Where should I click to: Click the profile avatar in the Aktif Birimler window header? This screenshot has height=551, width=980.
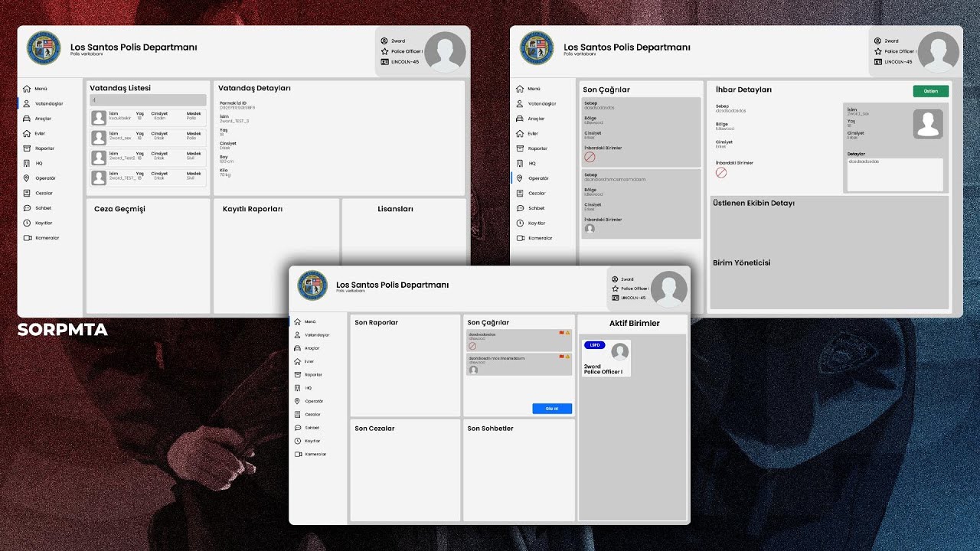(669, 289)
